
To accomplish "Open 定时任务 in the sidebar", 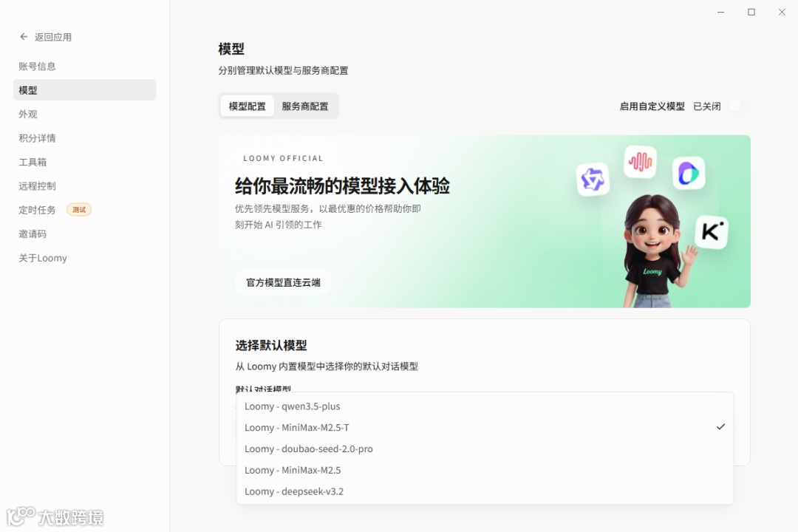I will coord(37,210).
